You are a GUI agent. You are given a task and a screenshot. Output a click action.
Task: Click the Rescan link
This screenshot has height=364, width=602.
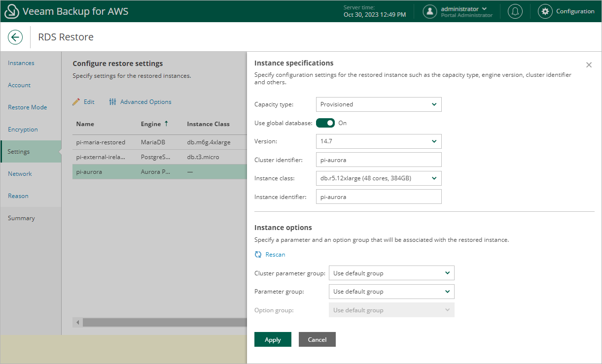tap(275, 255)
